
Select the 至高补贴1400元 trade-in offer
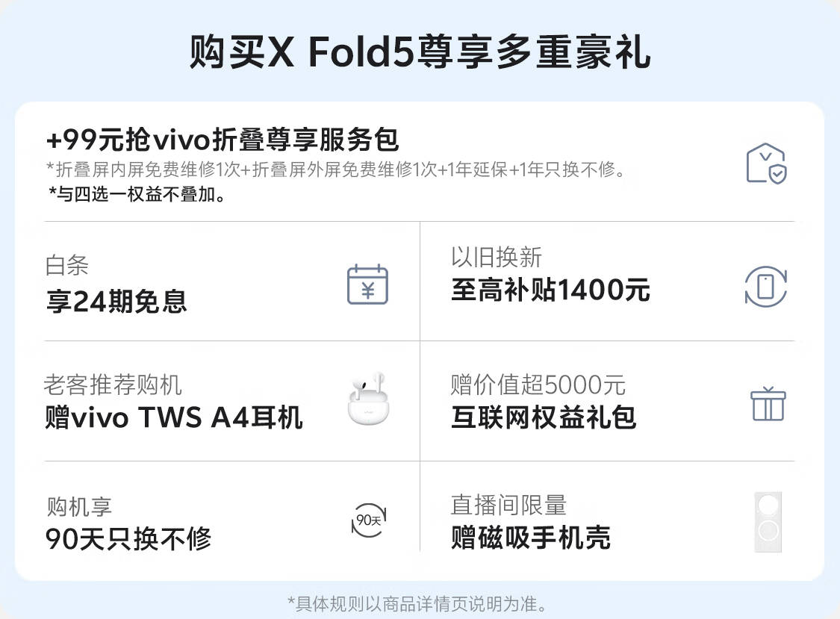(x=550, y=290)
